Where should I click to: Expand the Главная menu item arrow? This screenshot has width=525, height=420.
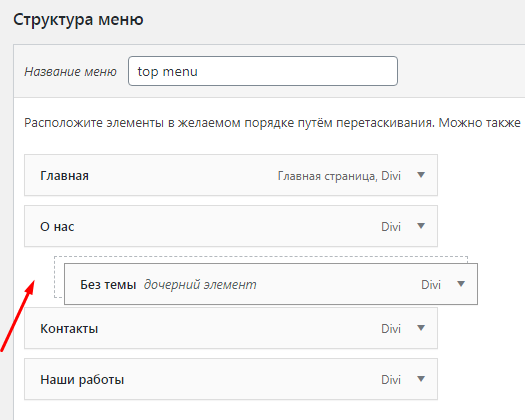point(421,175)
